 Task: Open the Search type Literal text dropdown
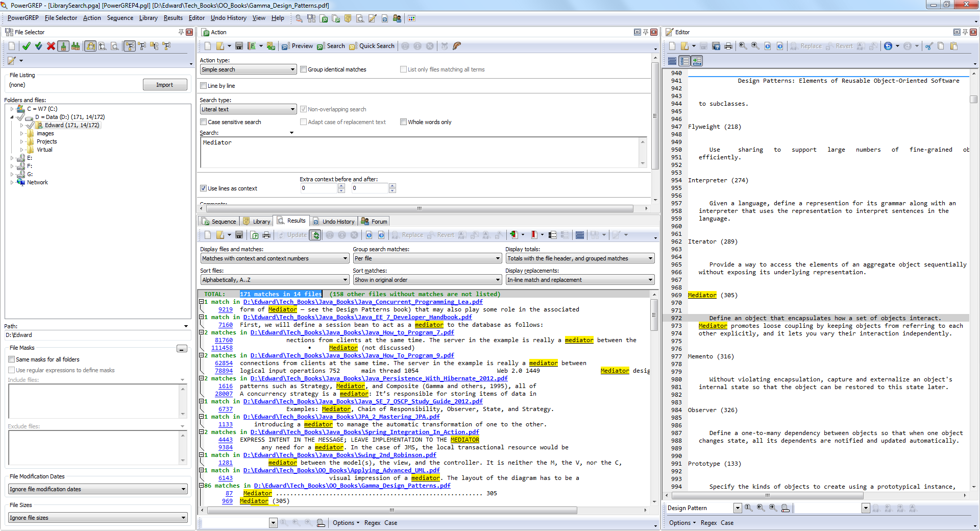click(x=248, y=109)
